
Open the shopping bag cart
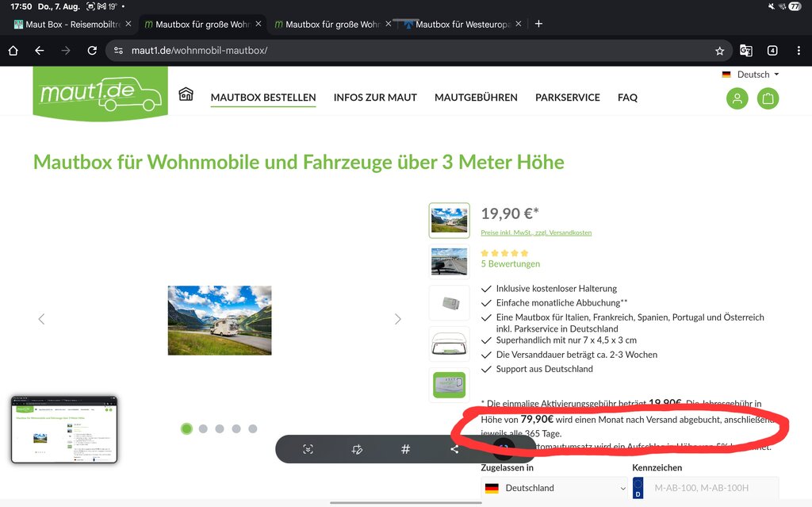(x=768, y=98)
